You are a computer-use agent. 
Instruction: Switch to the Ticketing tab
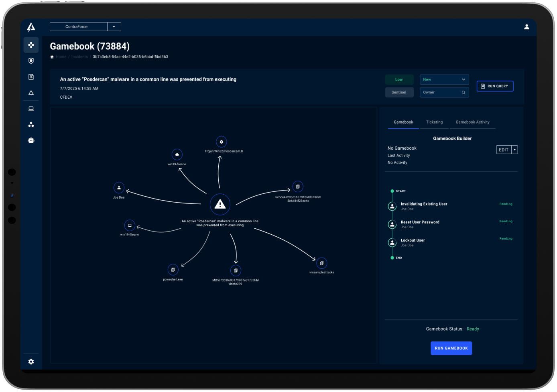434,122
